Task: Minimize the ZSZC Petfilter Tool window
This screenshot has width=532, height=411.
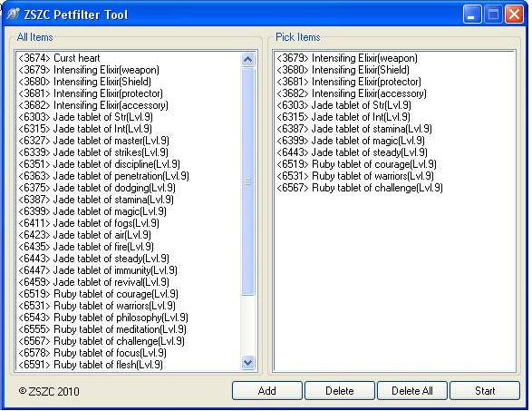Action: point(472,15)
